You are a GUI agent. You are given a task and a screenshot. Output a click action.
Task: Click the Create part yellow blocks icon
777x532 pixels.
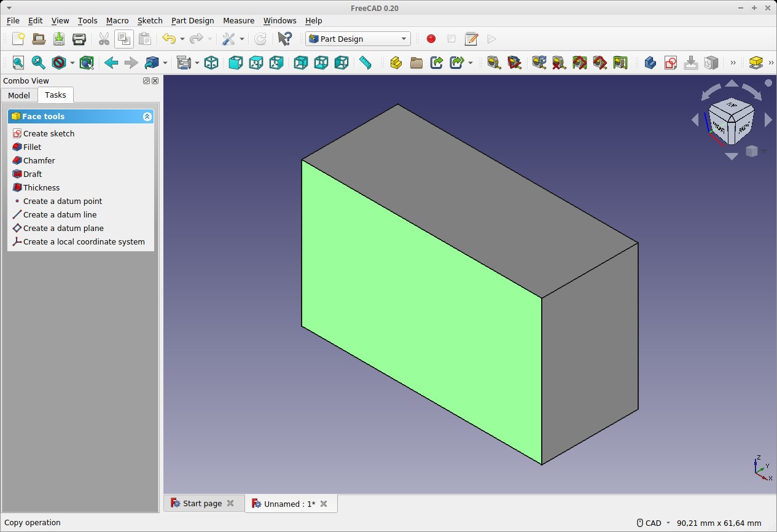[x=396, y=63]
